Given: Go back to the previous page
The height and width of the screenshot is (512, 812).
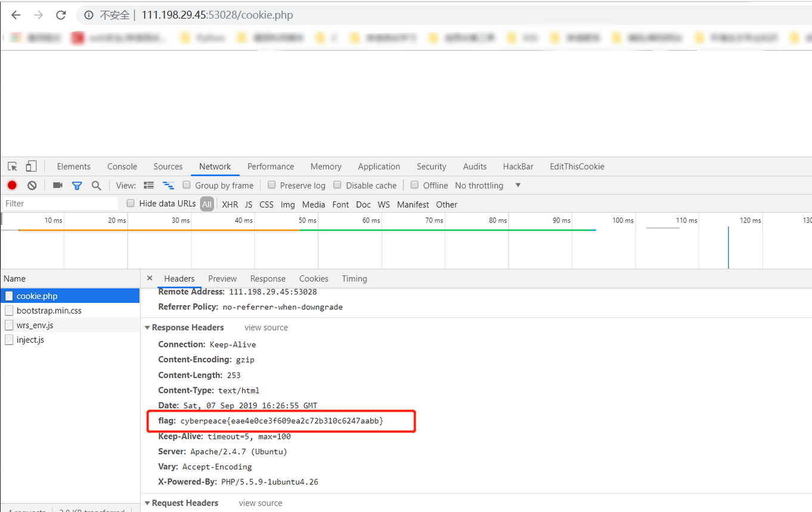Looking at the screenshot, I should (x=16, y=15).
